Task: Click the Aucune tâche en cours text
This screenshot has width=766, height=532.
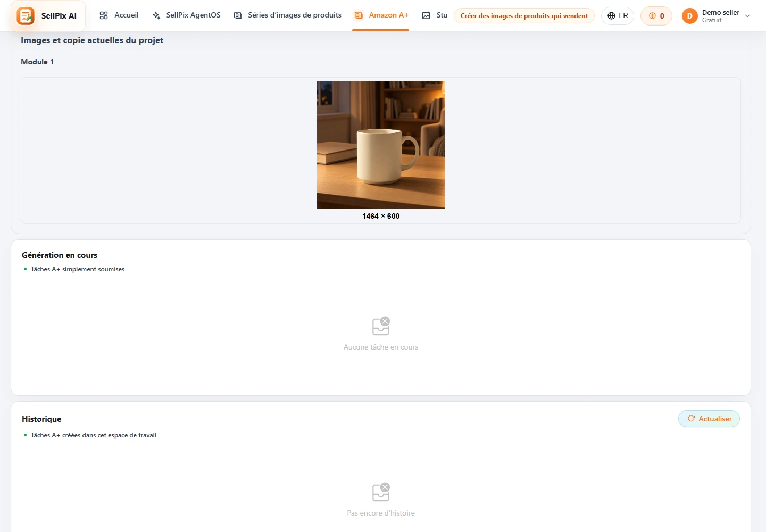Action: click(381, 347)
